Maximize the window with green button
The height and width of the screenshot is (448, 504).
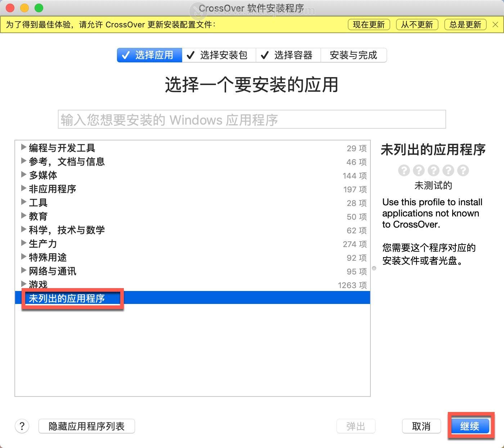click(39, 8)
